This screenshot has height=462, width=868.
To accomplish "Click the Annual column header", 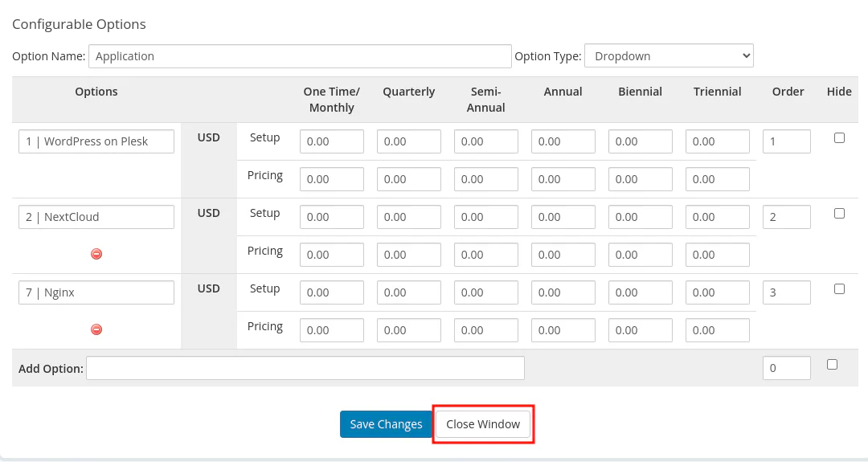I will [563, 92].
